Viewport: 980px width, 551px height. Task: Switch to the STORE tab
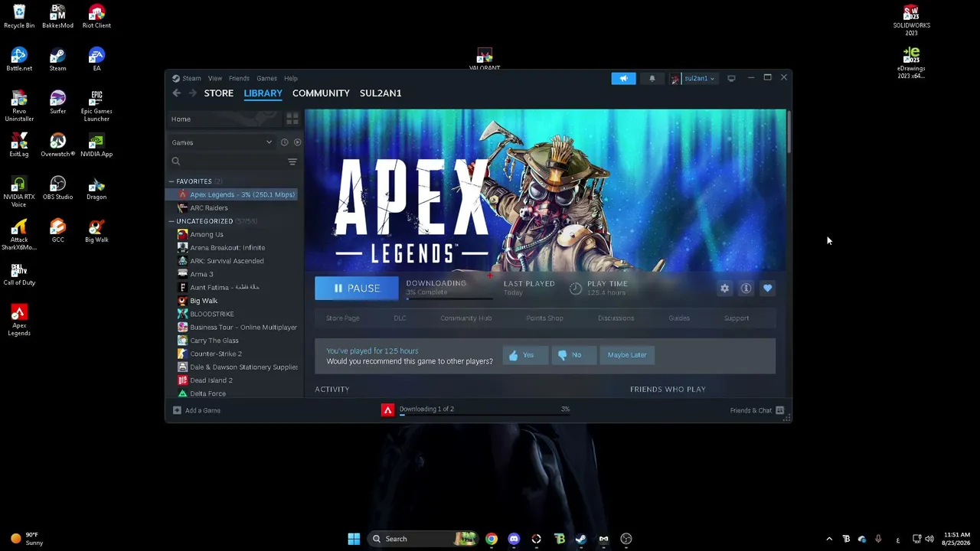coord(219,93)
